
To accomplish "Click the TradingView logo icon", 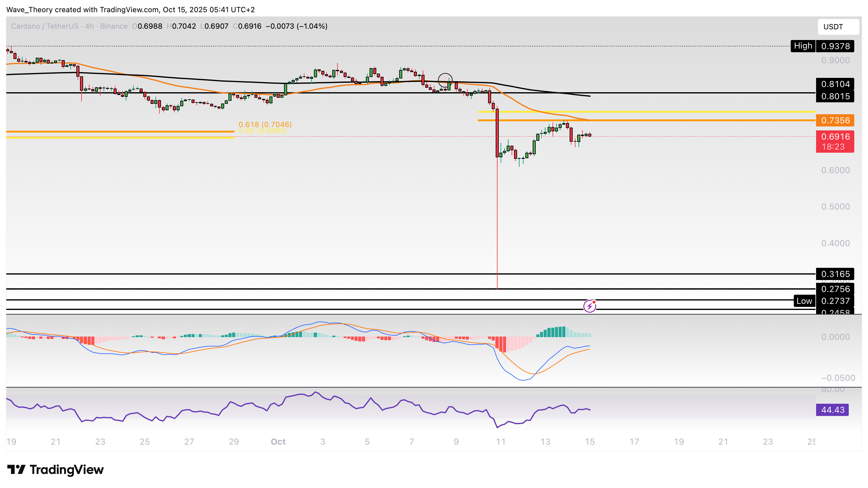I will [16, 469].
